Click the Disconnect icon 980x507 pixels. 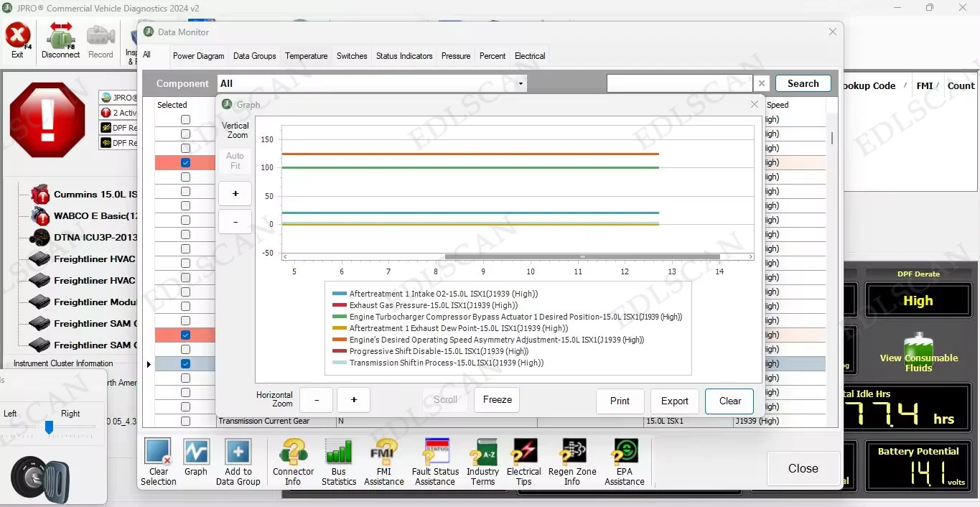click(61, 36)
